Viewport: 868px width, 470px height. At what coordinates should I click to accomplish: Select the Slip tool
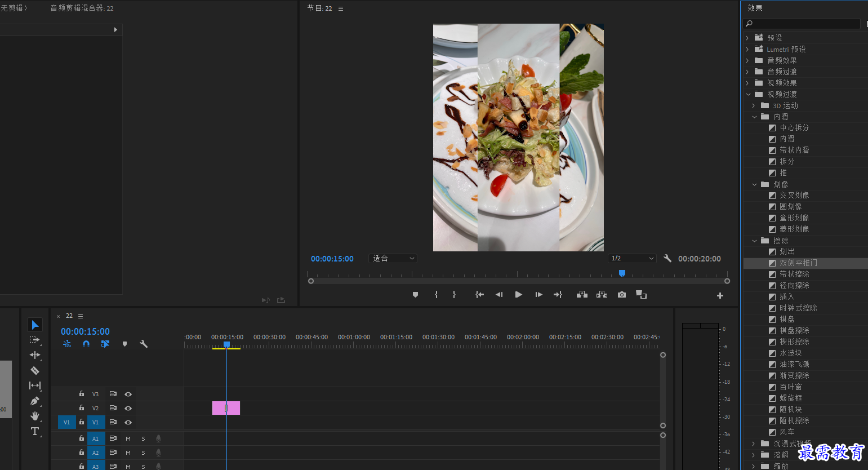click(35, 385)
